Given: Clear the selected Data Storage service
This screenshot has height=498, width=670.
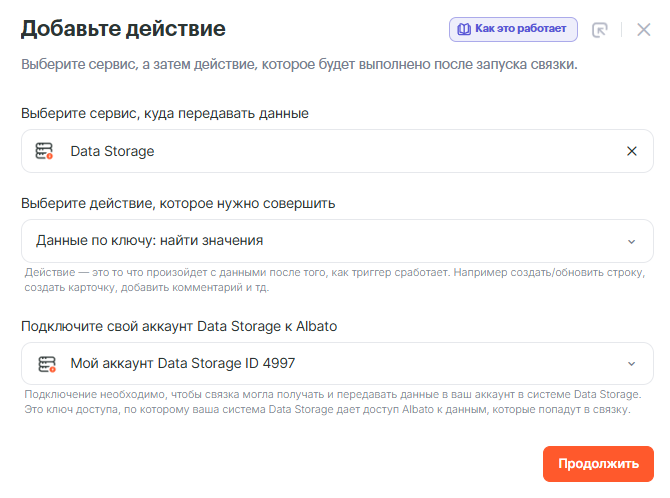Looking at the screenshot, I should click(631, 151).
